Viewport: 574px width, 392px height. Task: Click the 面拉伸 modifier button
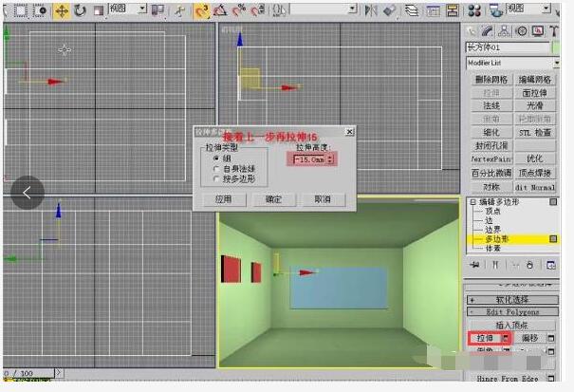pyautogui.click(x=535, y=93)
